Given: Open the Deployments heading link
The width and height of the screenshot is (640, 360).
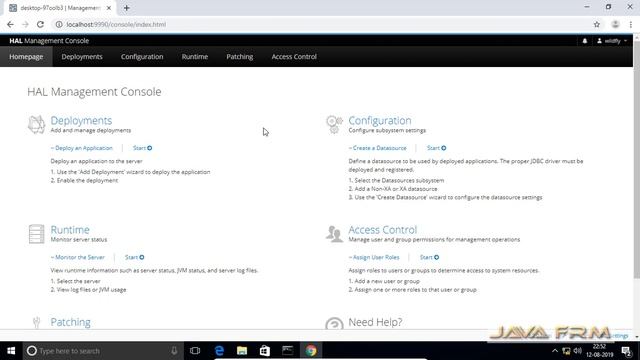Looking at the screenshot, I should (x=81, y=120).
